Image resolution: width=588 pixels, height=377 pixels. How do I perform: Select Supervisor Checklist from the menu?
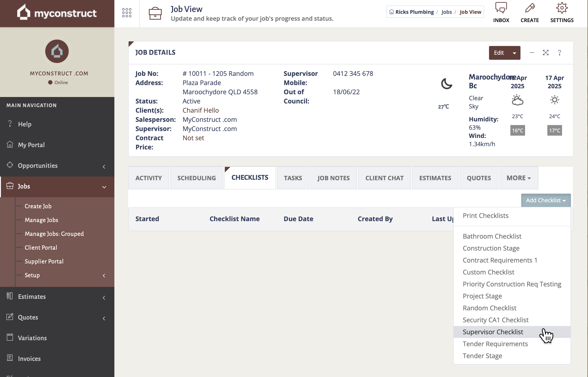(x=493, y=332)
